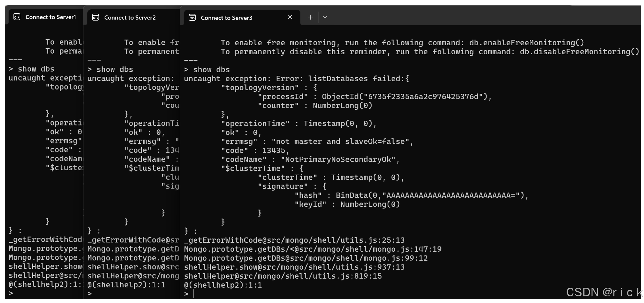Expand the new tab profile dropdown
The height and width of the screenshot is (303, 644).
tap(325, 17)
